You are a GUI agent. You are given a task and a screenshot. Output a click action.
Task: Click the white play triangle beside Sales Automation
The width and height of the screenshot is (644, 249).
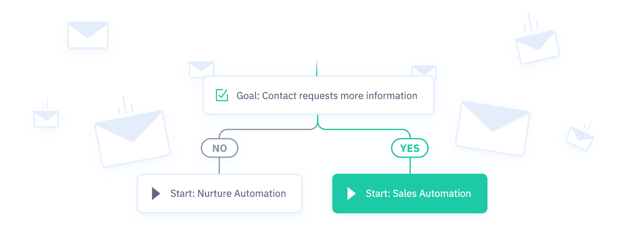pos(351,193)
